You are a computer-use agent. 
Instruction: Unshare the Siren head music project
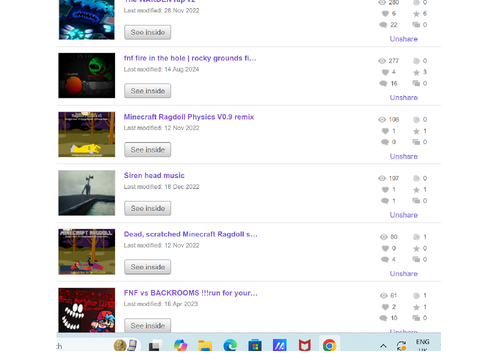pyautogui.click(x=404, y=215)
